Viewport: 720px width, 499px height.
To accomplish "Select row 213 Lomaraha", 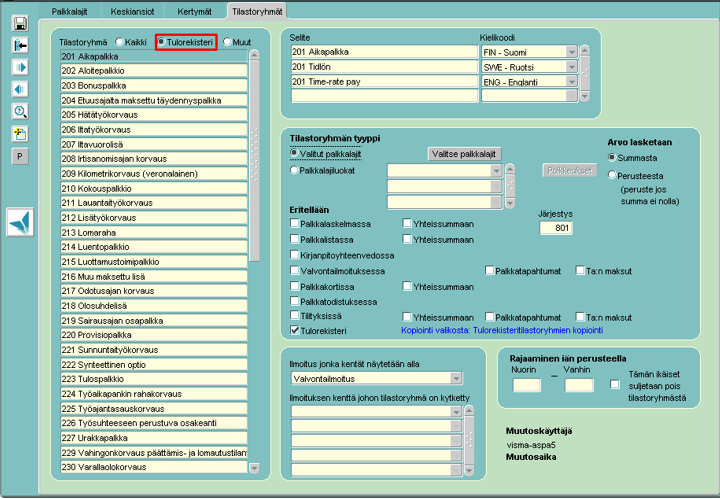I will [154, 232].
